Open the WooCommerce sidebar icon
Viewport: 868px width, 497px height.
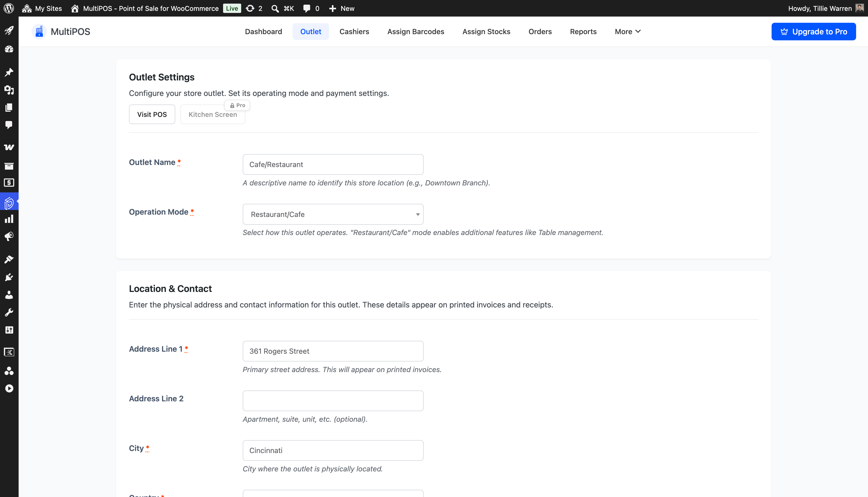pos(9,147)
